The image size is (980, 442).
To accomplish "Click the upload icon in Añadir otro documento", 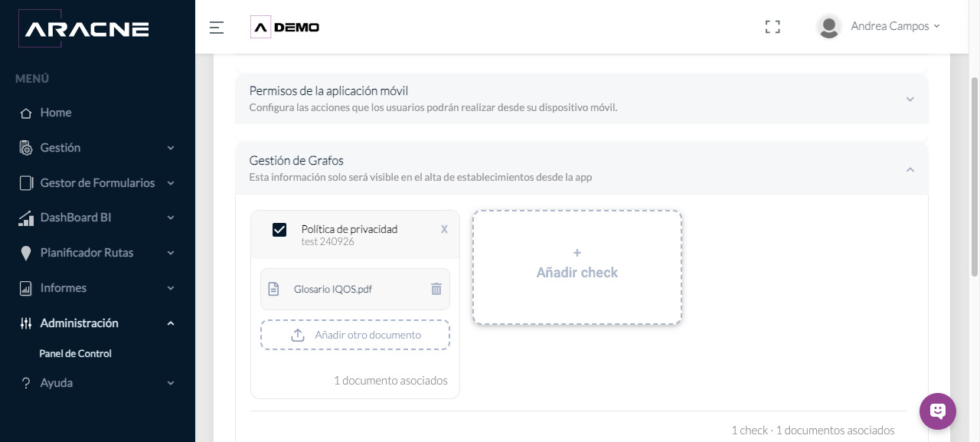I will (x=298, y=336).
